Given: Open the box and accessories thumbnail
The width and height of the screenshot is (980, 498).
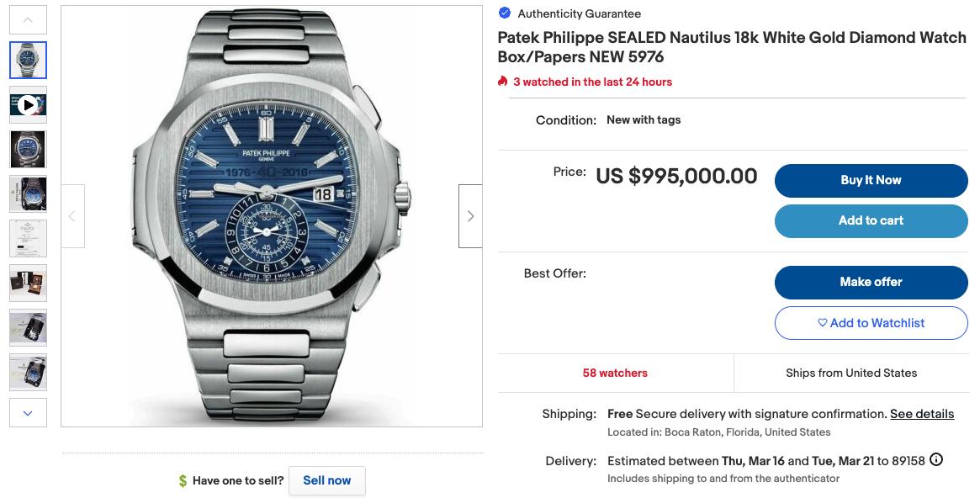Looking at the screenshot, I should point(28,283).
